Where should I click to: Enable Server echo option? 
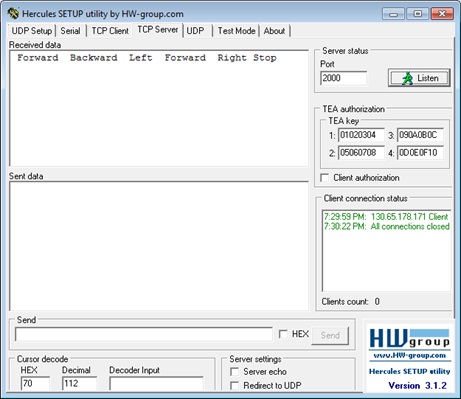tap(235, 372)
